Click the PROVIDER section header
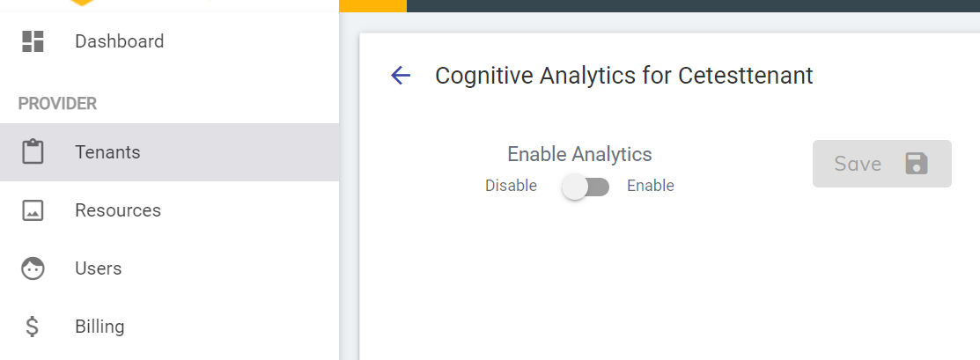The width and height of the screenshot is (980, 360). click(57, 104)
